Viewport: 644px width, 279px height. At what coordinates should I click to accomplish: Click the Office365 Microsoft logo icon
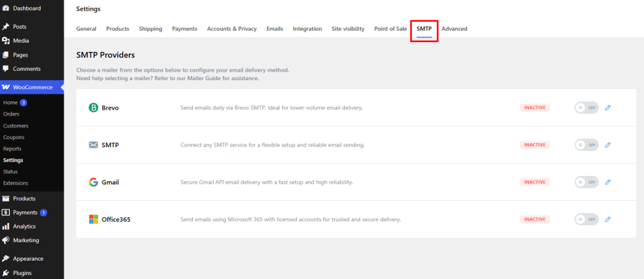click(93, 219)
